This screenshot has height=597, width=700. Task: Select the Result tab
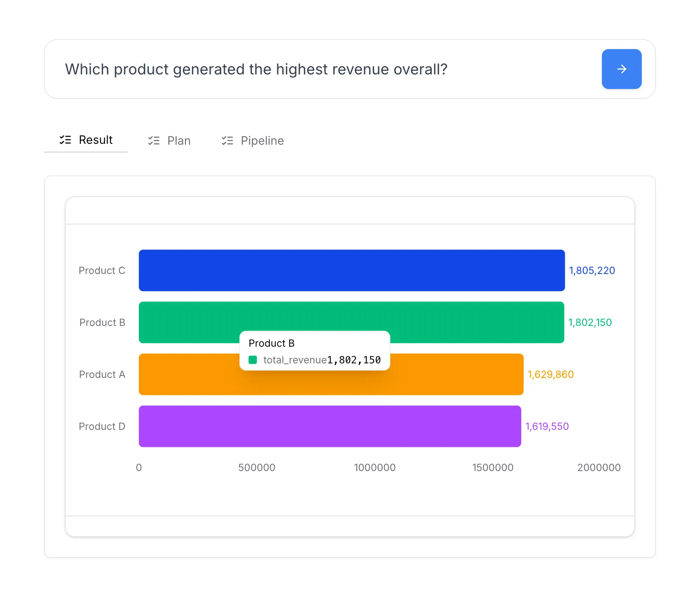(x=95, y=140)
